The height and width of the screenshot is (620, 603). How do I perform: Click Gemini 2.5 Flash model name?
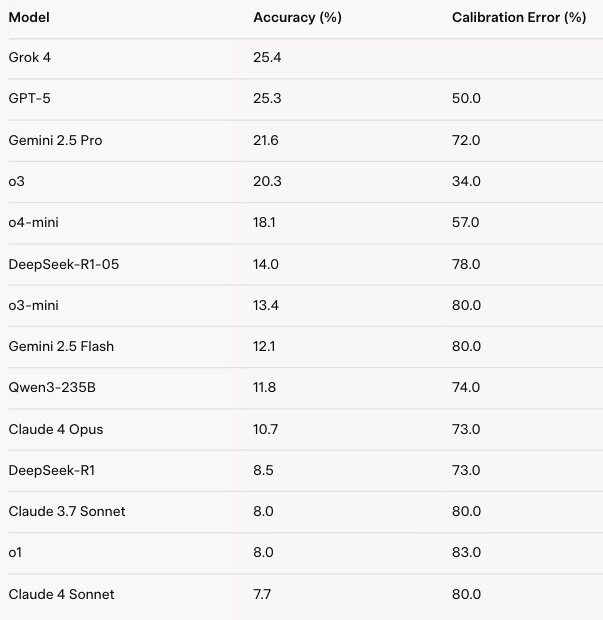pyautogui.click(x=61, y=346)
